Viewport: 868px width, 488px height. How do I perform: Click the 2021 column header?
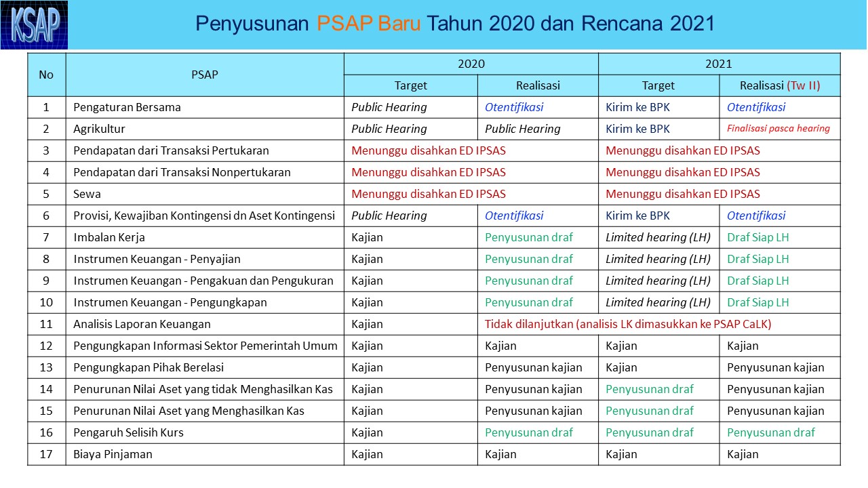pyautogui.click(x=718, y=64)
